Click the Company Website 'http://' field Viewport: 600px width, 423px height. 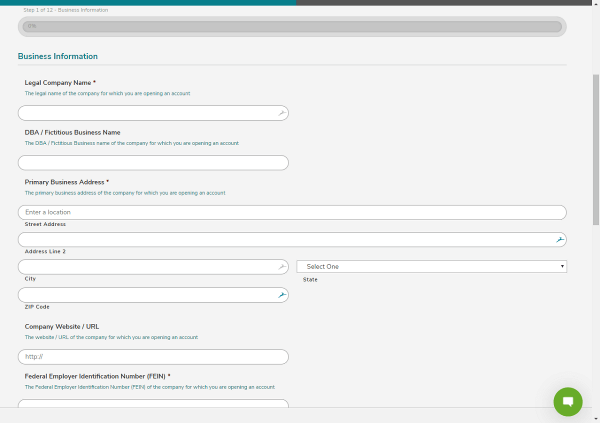tap(153, 357)
